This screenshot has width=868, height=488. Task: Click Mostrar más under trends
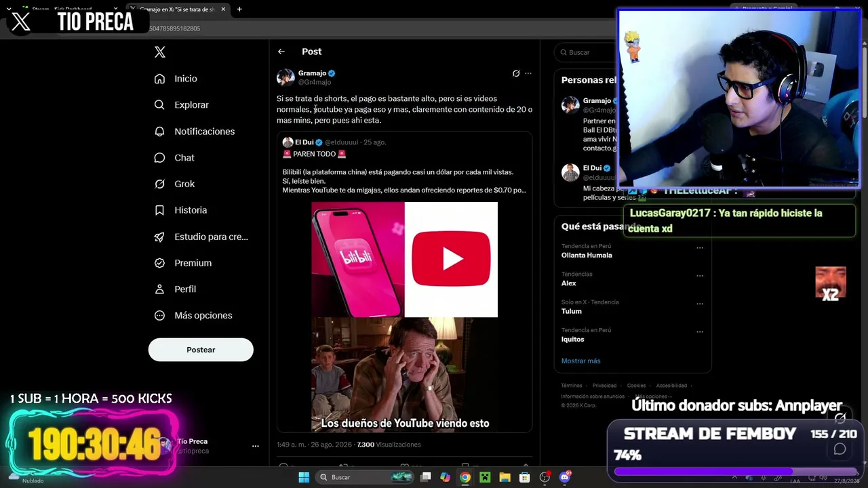pos(580,361)
